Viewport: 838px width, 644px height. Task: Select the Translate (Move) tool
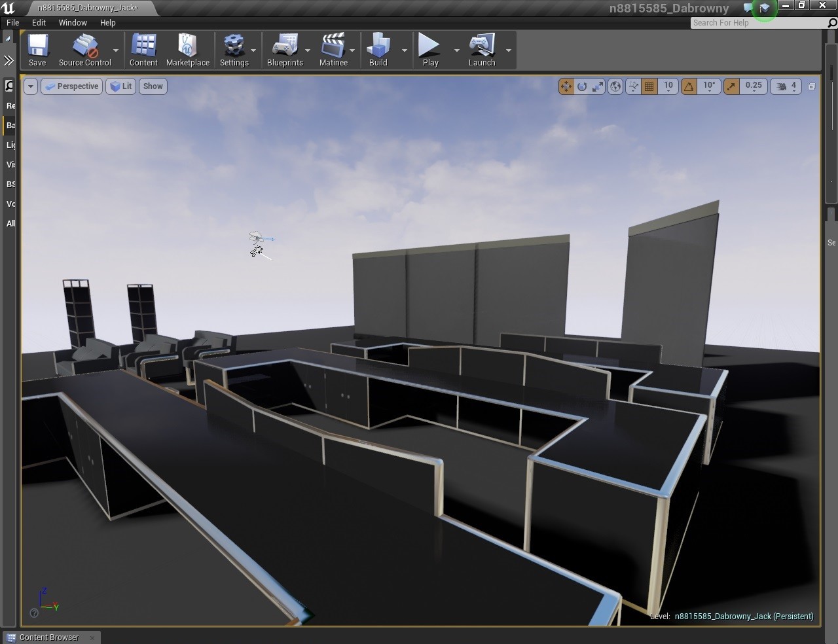566,86
